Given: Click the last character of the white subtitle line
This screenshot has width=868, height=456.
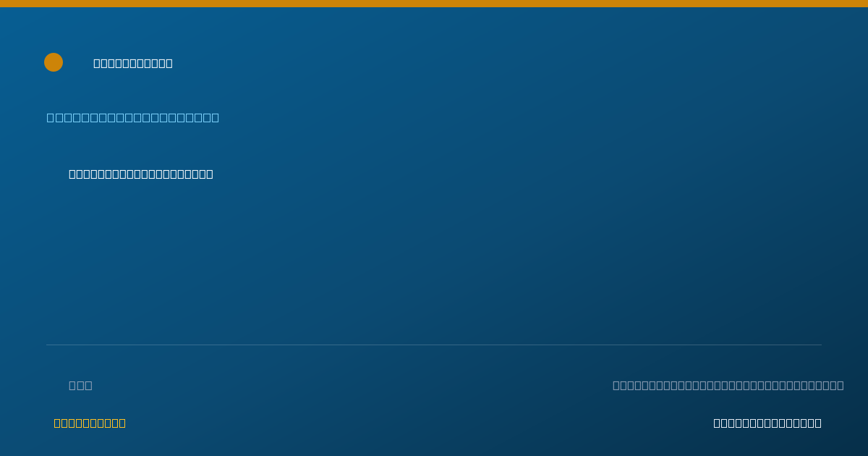Looking at the screenshot, I should pyautogui.click(x=210, y=174).
